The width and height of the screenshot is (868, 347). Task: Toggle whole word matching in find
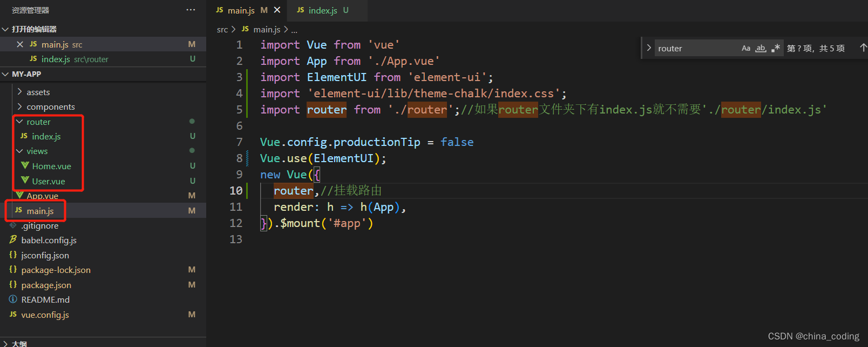761,48
